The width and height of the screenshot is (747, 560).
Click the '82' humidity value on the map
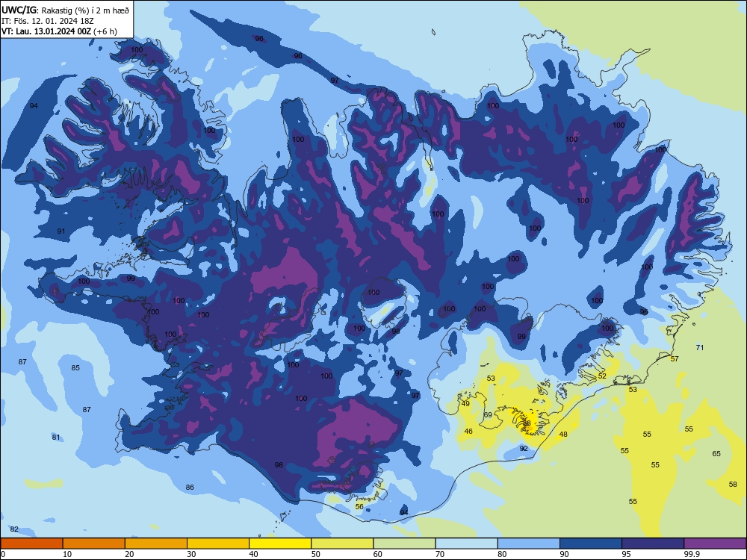[x=14, y=529]
